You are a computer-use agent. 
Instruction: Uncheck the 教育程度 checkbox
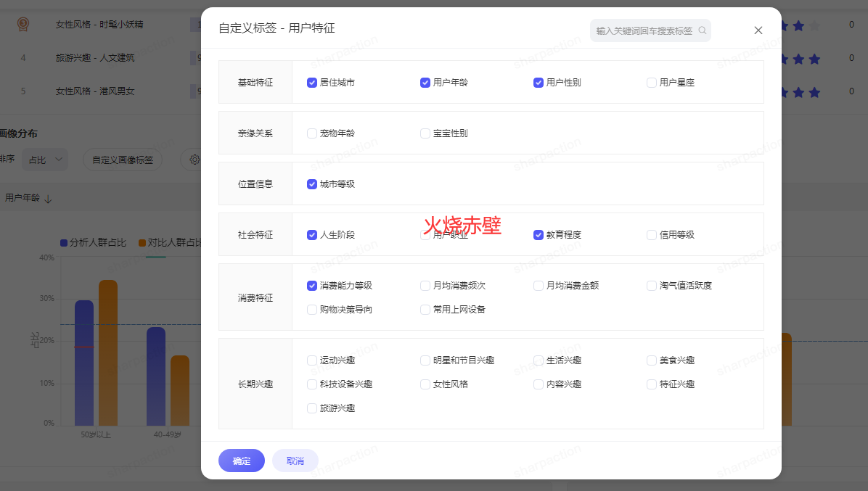coord(538,235)
